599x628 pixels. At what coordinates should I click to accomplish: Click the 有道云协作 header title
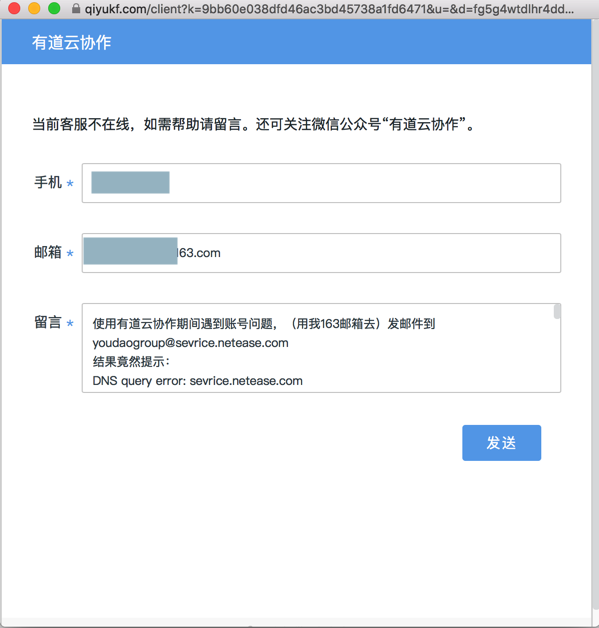coord(72,42)
